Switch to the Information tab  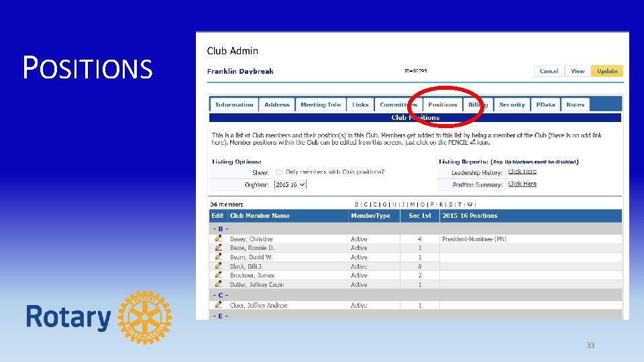point(234,105)
